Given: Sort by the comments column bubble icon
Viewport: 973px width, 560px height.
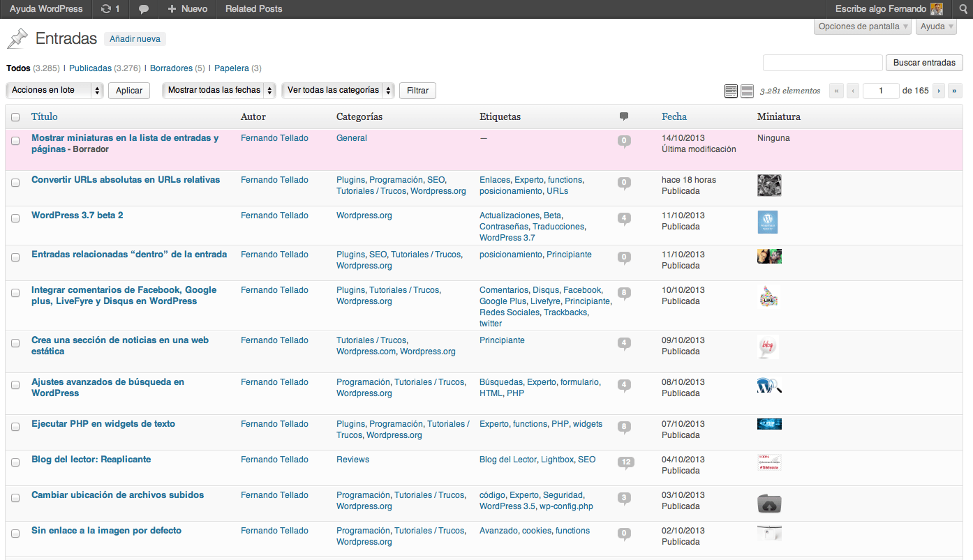Looking at the screenshot, I should tap(624, 116).
